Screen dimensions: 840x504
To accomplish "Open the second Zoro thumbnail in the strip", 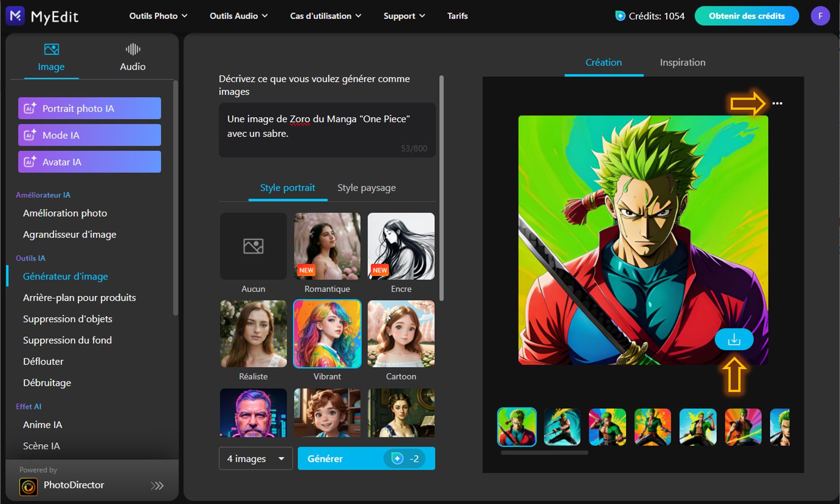I will tap(562, 427).
